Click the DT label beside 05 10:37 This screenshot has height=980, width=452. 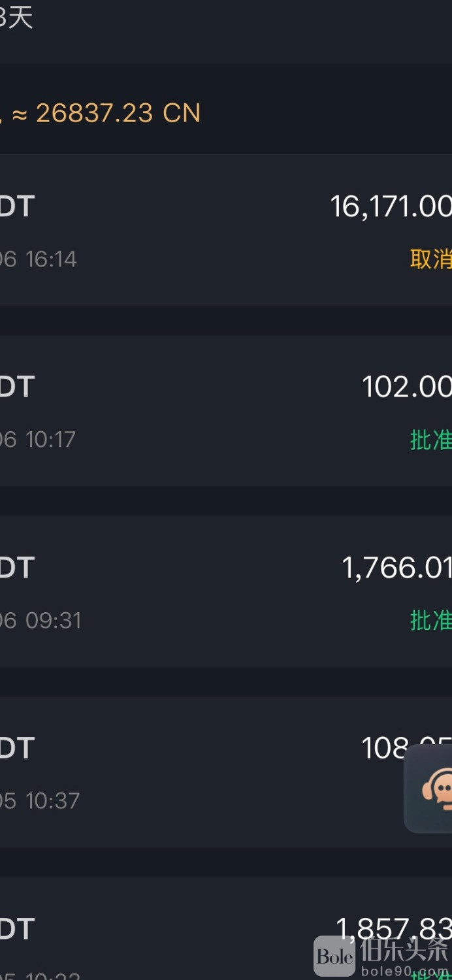click(17, 748)
